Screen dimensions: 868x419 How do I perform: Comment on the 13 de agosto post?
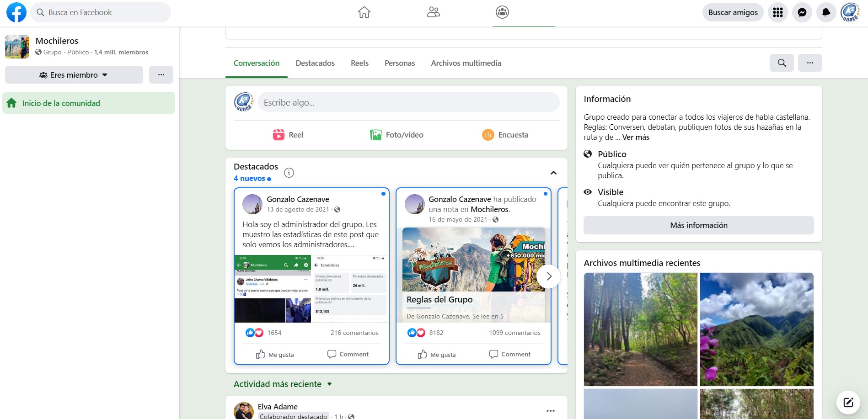point(348,354)
